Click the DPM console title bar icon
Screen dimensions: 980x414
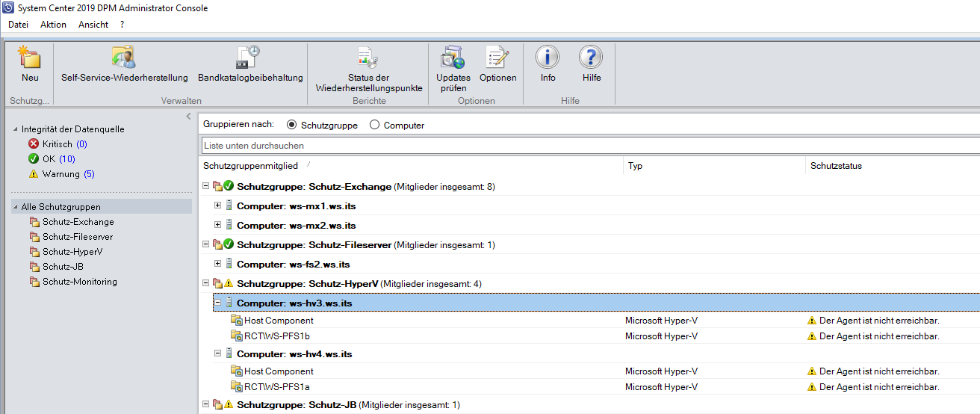click(7, 8)
